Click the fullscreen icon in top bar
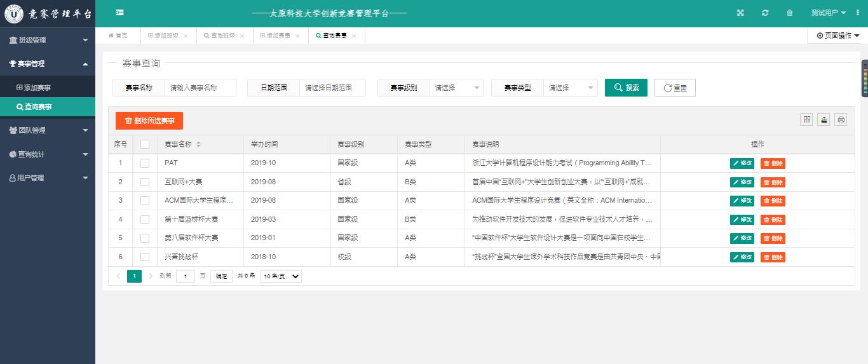This screenshot has height=364, width=868. [x=740, y=13]
